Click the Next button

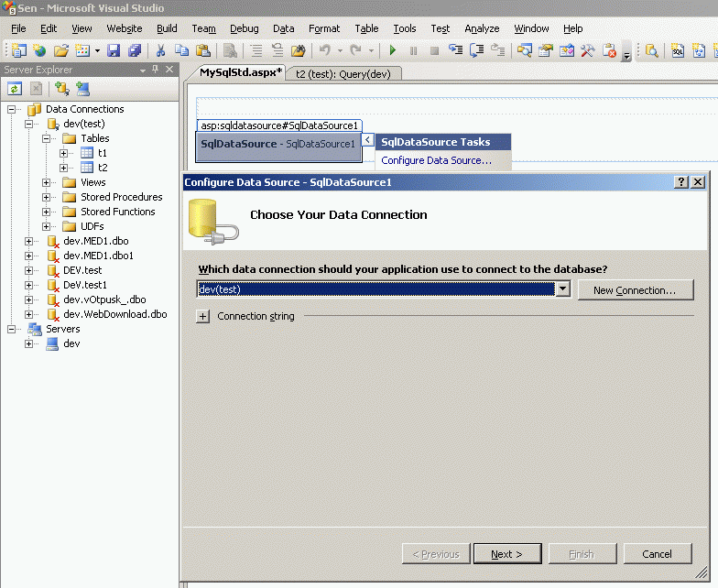tap(507, 553)
